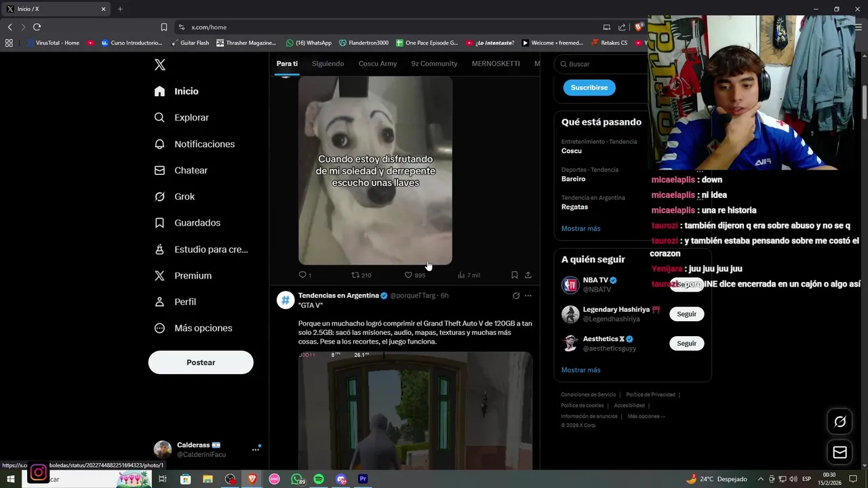Viewport: 868px width, 488px height.
Task: View analytics of dog meme post
Action: click(469, 275)
